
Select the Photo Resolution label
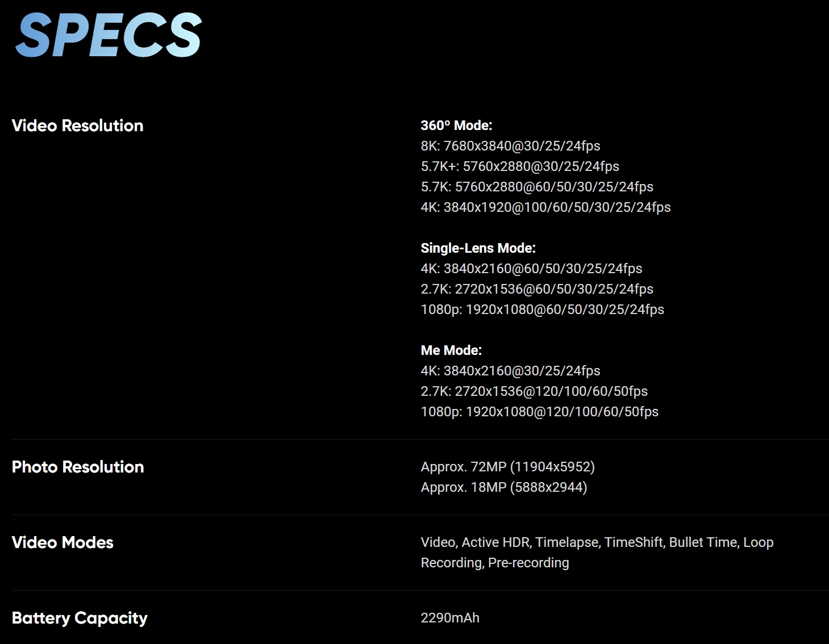78,467
